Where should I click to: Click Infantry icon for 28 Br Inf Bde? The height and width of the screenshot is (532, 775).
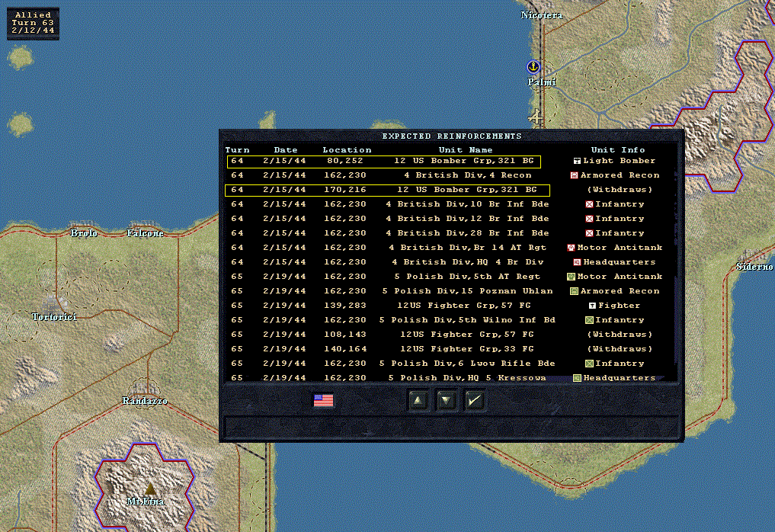point(589,233)
